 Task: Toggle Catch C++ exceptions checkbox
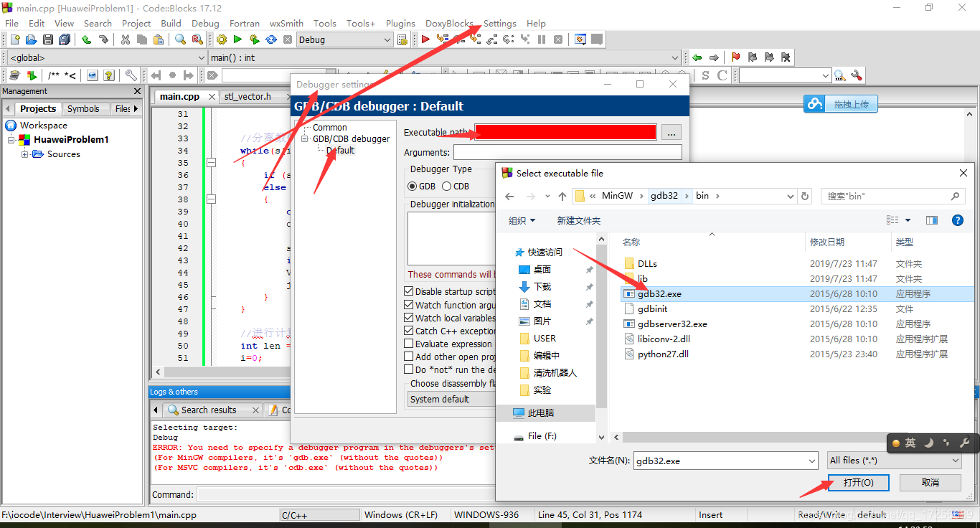point(409,331)
